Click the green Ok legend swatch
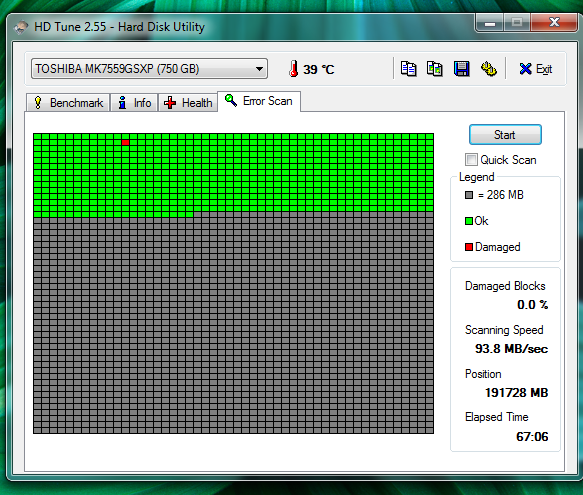Image resolution: width=583 pixels, height=495 pixels. tap(468, 221)
